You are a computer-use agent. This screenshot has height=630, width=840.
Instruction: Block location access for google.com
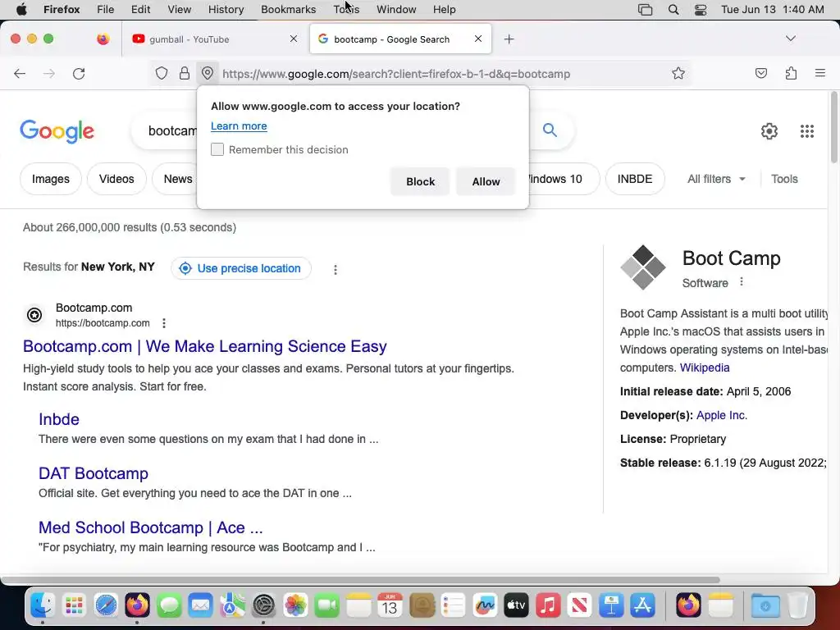(420, 181)
